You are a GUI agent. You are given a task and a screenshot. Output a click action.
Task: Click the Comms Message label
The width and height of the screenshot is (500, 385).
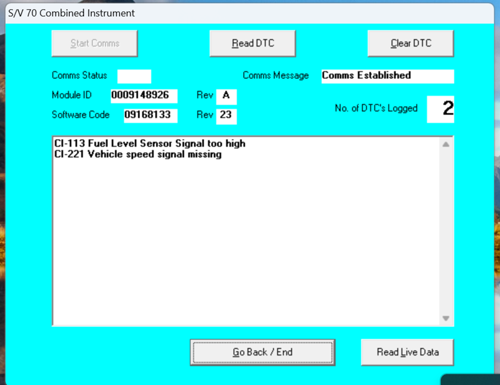point(276,75)
